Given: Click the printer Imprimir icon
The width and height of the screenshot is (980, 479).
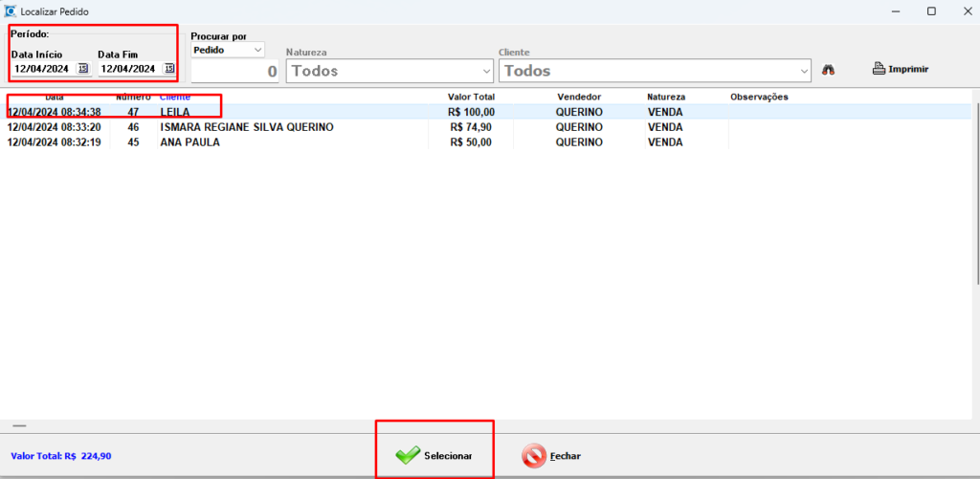Looking at the screenshot, I should click(880, 69).
